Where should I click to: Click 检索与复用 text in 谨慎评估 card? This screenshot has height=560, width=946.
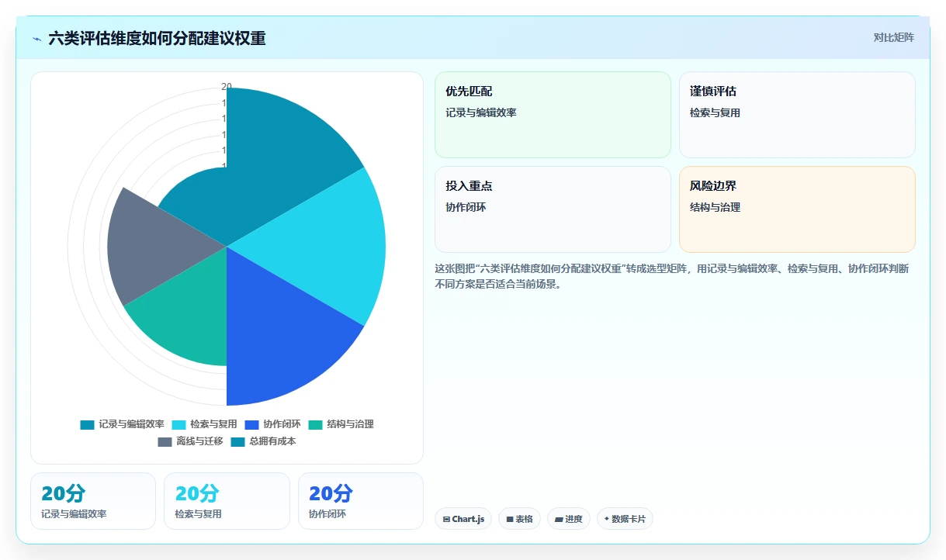715,112
